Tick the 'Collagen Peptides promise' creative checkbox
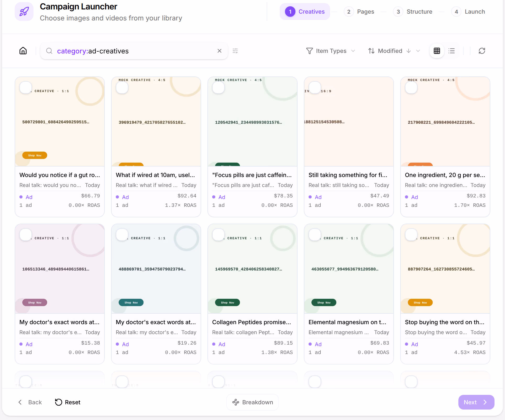Image resolution: width=505 pixels, height=420 pixels. click(x=218, y=235)
